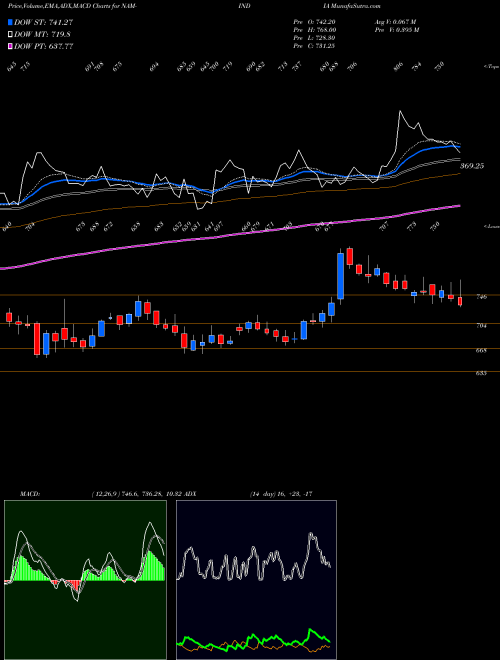Click the 746 price level label
The height and width of the screenshot is (660, 500).
click(x=482, y=297)
